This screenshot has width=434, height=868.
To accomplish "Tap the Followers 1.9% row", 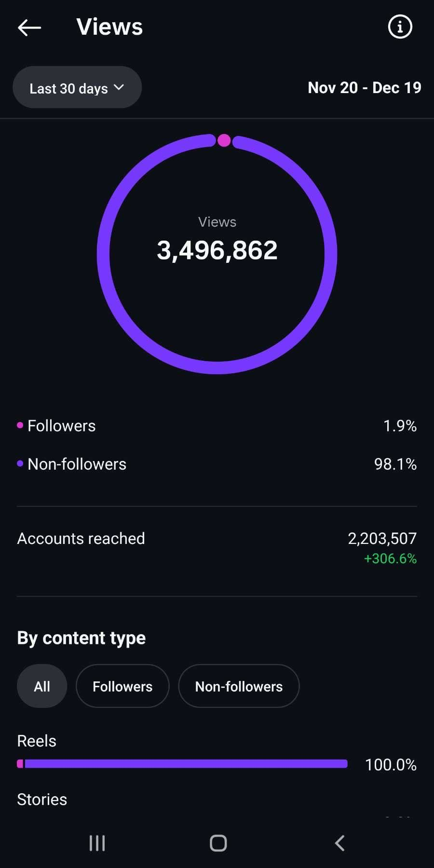I will coord(217,426).
